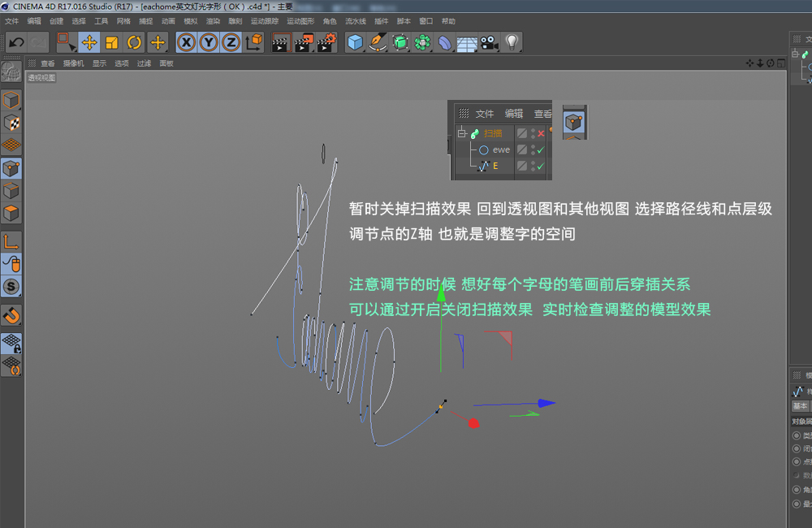Toggle the Snap magnet icon
The image size is (812, 528).
[11, 315]
